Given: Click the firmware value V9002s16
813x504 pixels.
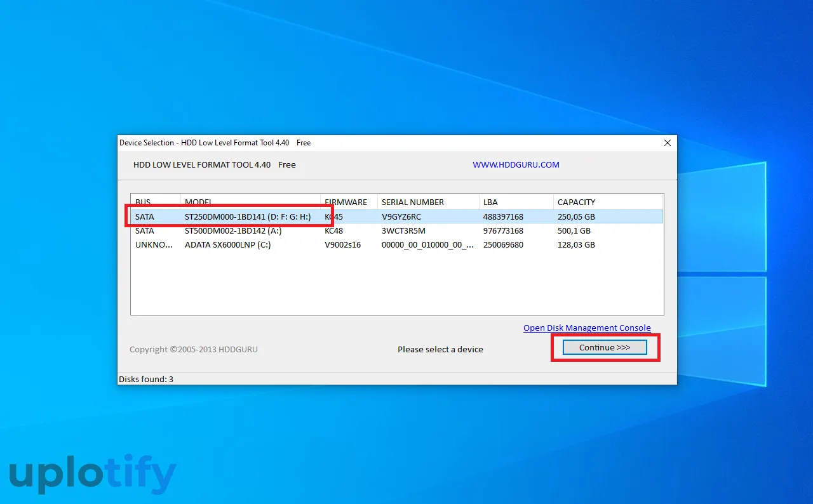Looking at the screenshot, I should pyautogui.click(x=342, y=244).
